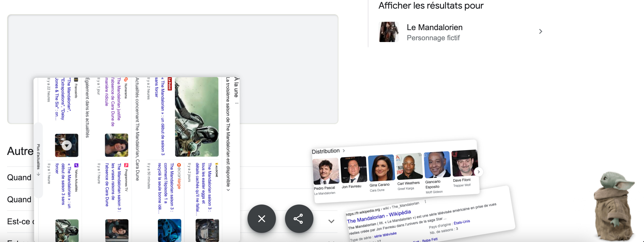Select Jon Favreau's cast photo

pos(353,170)
